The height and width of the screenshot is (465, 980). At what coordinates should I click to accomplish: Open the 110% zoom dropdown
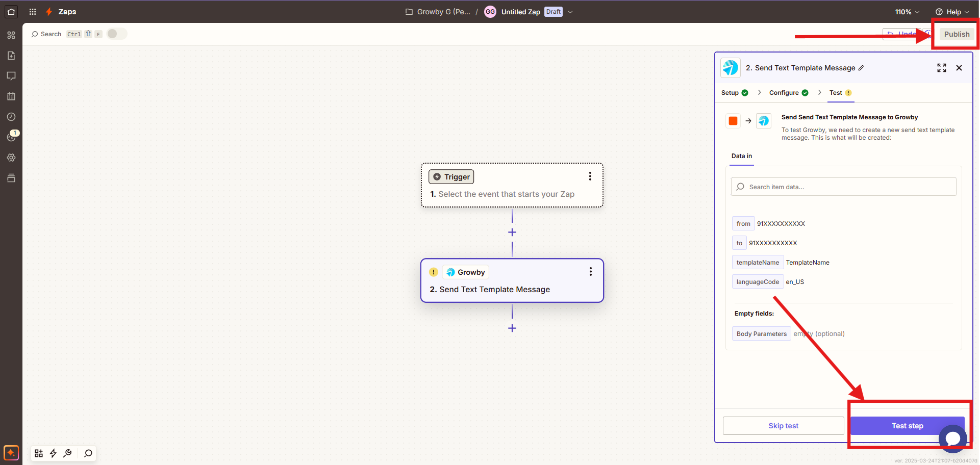coord(908,12)
